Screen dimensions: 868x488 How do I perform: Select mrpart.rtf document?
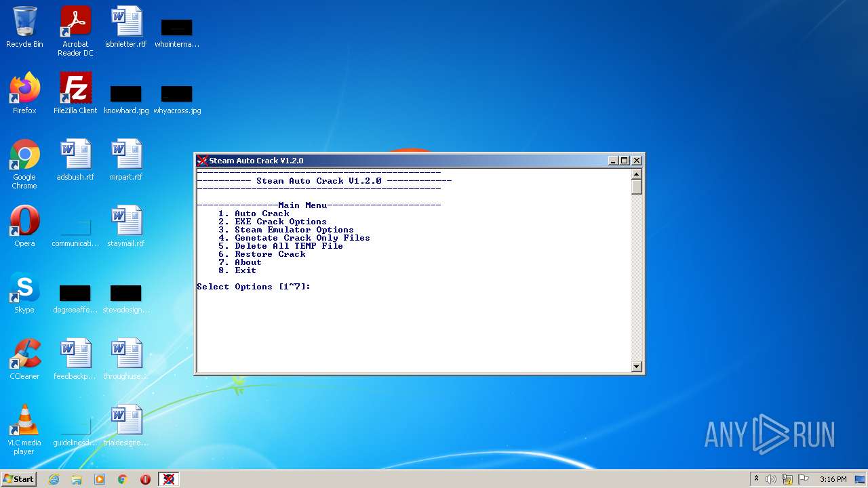point(126,160)
